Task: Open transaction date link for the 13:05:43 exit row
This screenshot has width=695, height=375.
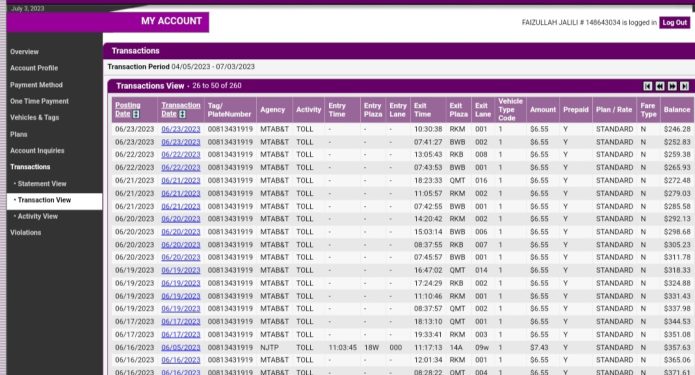Action: (181, 155)
